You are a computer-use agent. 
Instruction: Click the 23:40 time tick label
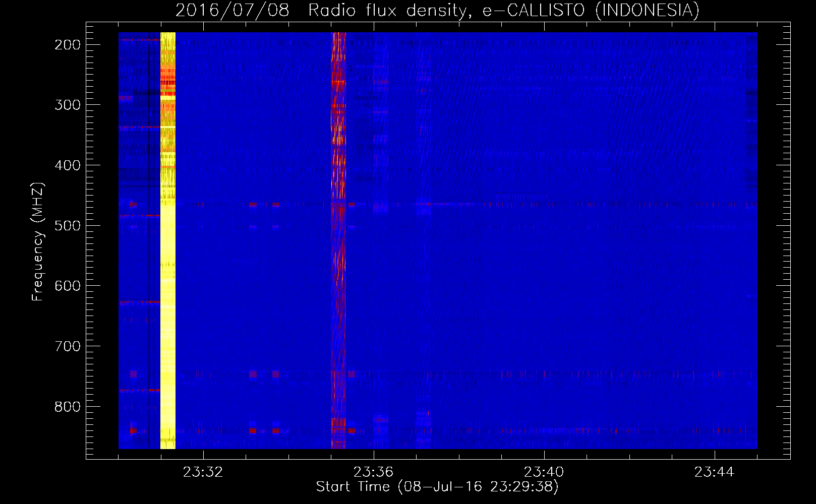(544, 472)
